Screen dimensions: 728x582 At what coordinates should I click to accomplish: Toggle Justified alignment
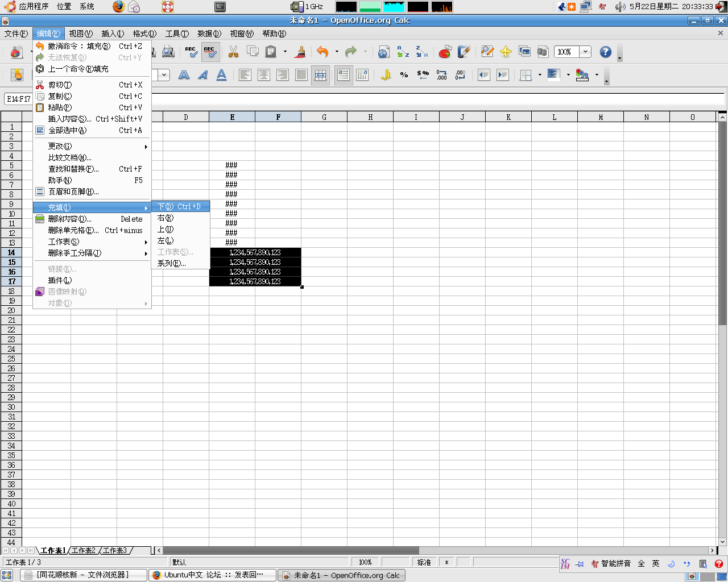(x=301, y=75)
